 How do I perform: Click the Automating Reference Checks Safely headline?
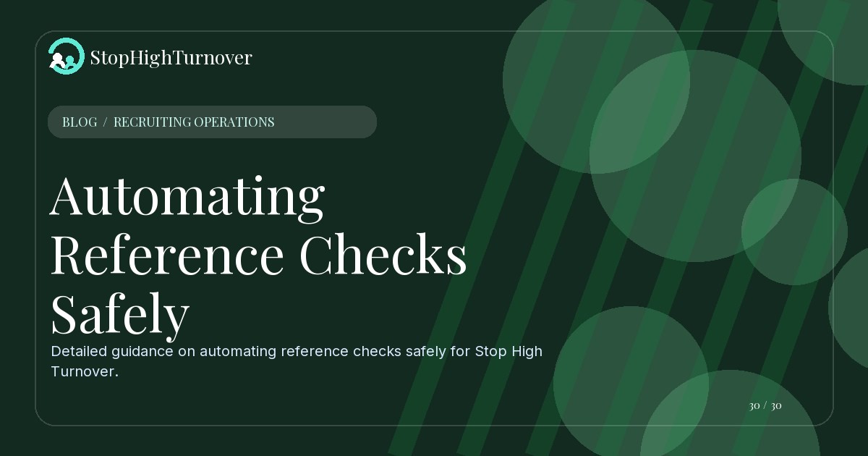pyautogui.click(x=258, y=256)
